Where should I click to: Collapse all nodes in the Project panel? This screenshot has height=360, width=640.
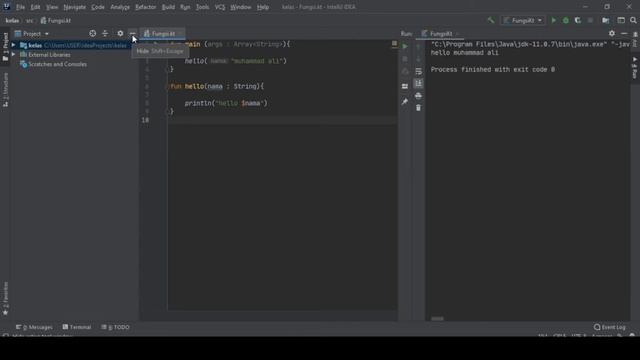tap(105, 33)
